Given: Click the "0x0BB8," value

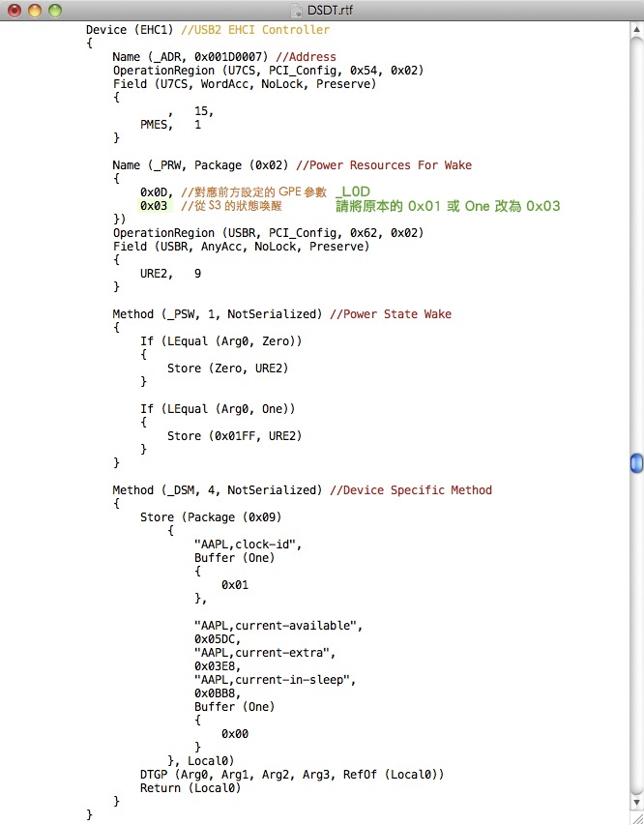Looking at the screenshot, I should click(218, 693).
